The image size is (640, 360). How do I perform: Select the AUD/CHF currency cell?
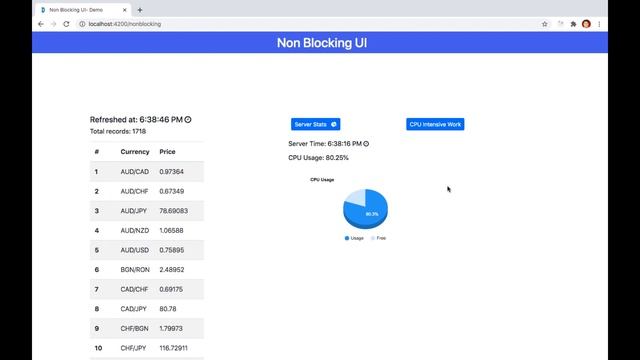point(134,191)
